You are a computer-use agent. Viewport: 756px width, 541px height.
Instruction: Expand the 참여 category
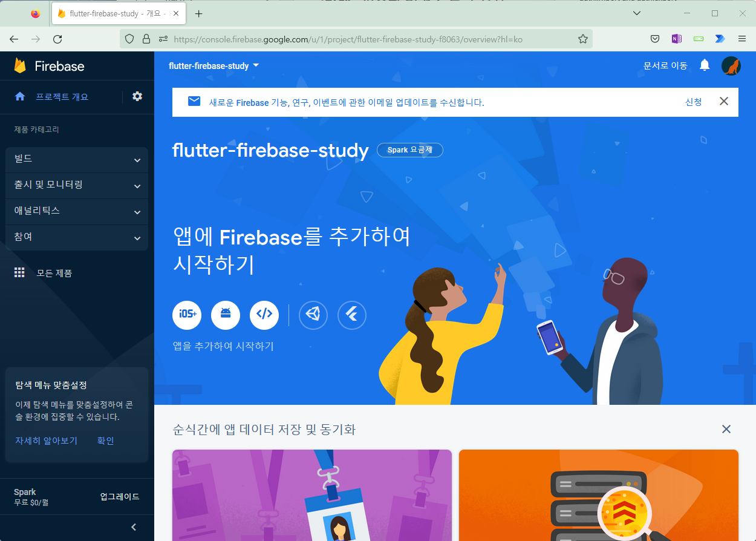click(76, 238)
